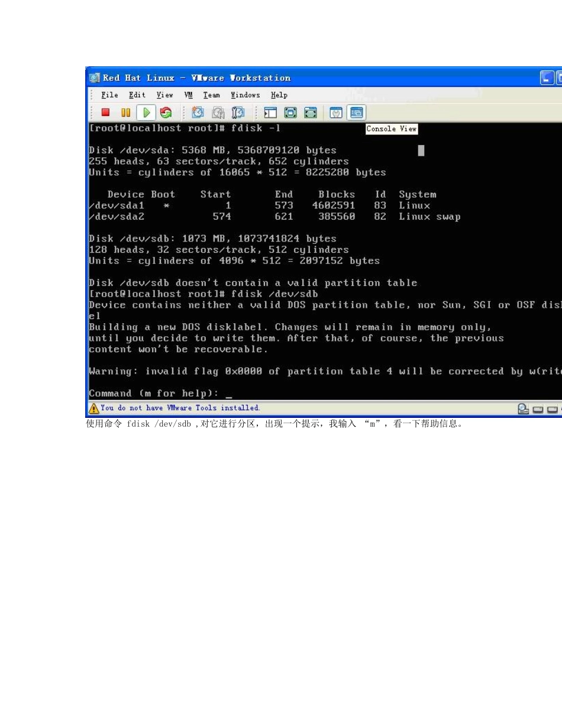Viewport: 562px width, 728px height.
Task: Switch to quick switch mode icon
Action: tap(290, 112)
